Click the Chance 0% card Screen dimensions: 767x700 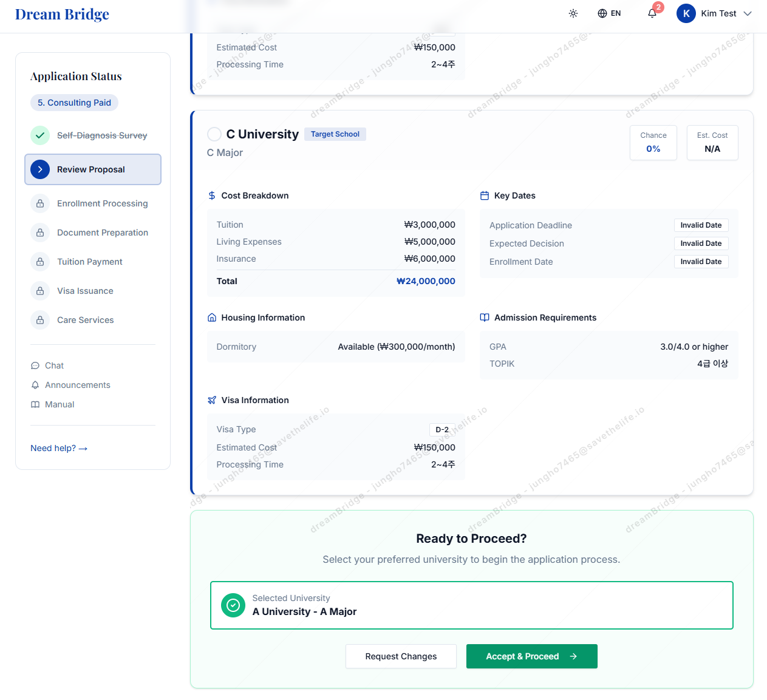coord(653,143)
